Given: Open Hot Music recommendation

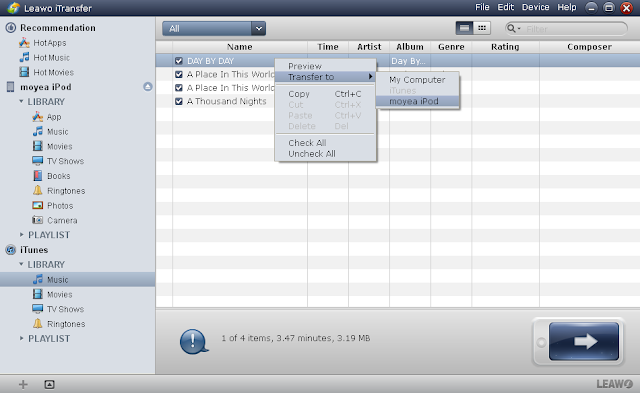Looking at the screenshot, I should pyautogui.click(x=51, y=58).
